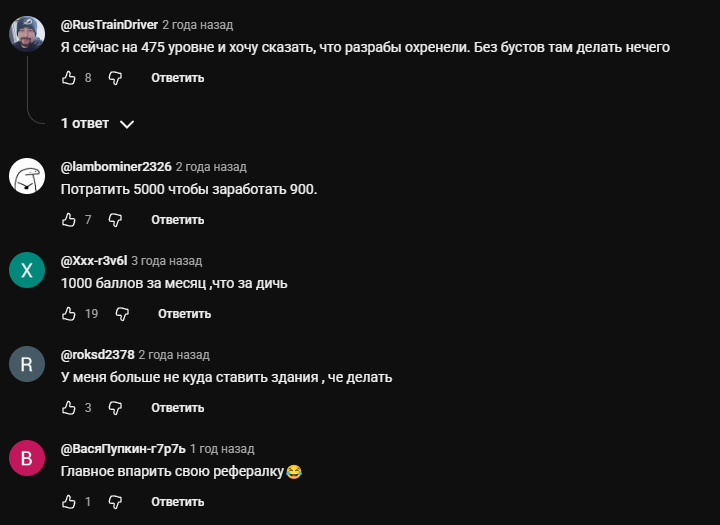Like the comment by @ВасяПупкин-г7р7ь
720x525 pixels.
click(69, 501)
